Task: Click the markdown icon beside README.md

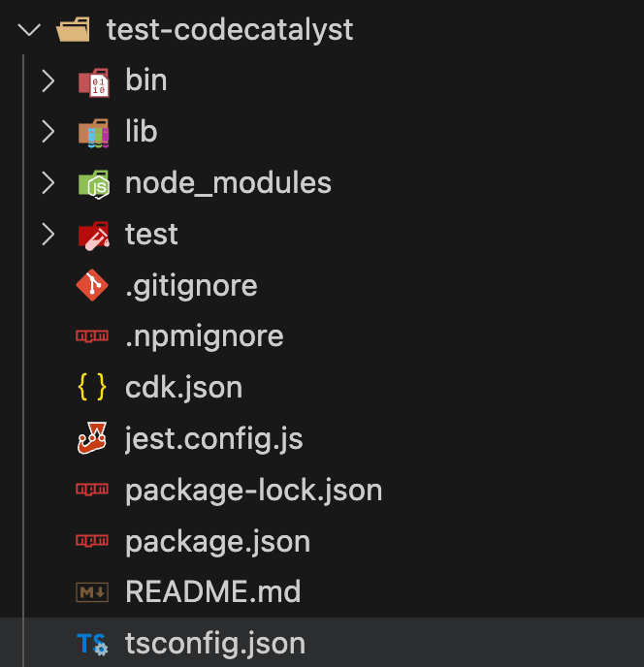Action: [92, 592]
